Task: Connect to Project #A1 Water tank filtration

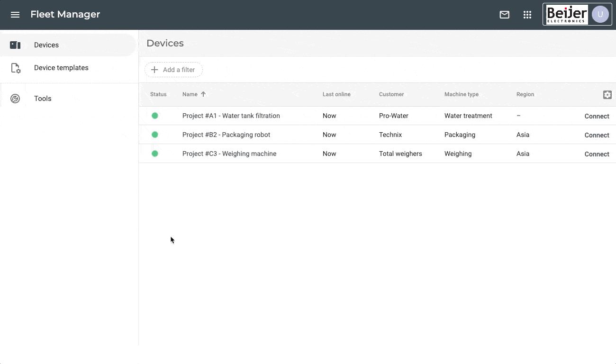Action: (597, 116)
